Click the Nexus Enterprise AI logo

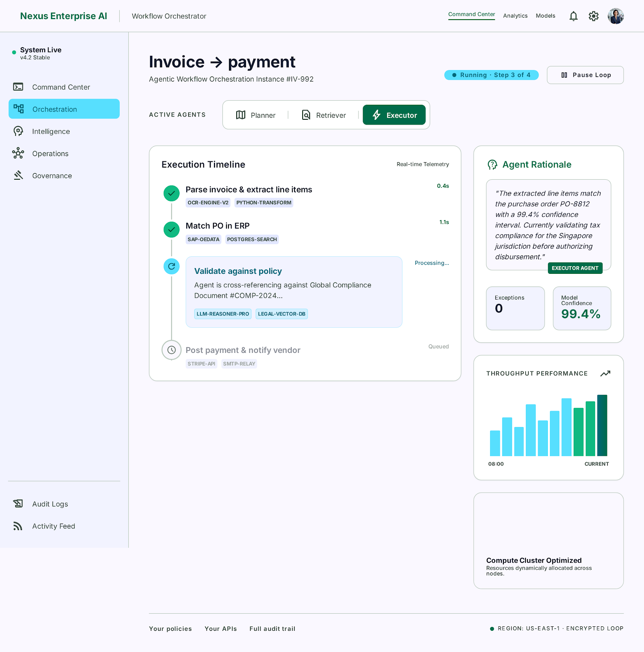click(x=64, y=16)
